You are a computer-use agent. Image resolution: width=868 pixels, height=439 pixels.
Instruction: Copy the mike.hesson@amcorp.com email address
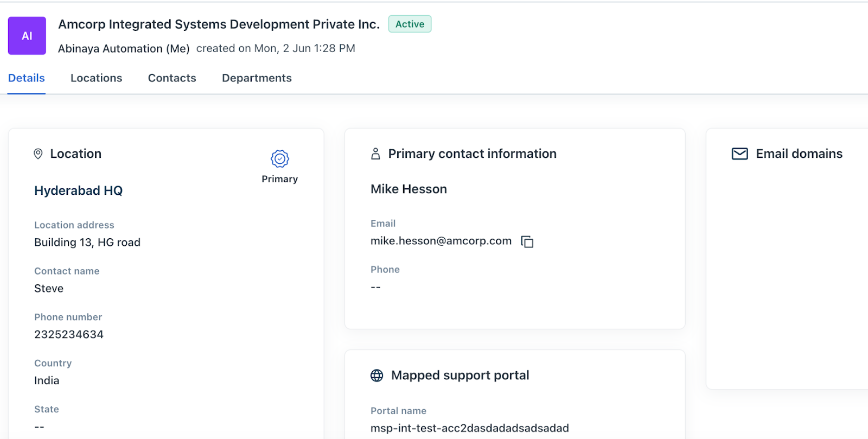tap(527, 241)
